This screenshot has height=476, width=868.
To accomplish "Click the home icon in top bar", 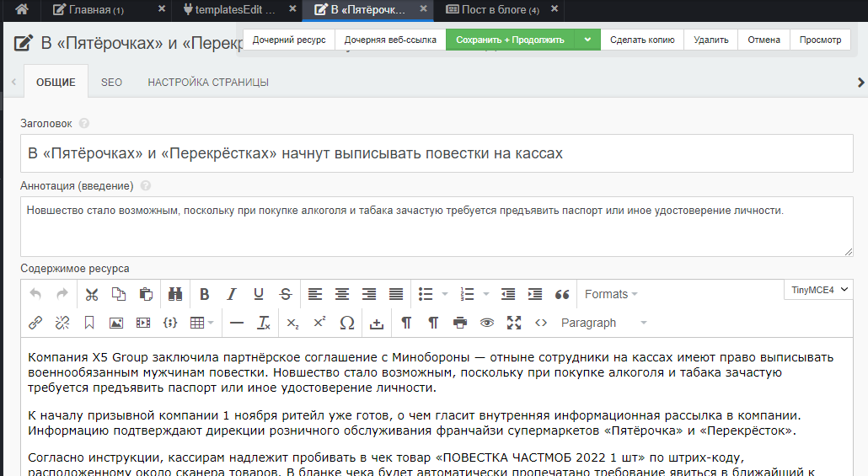I will click(x=22, y=9).
